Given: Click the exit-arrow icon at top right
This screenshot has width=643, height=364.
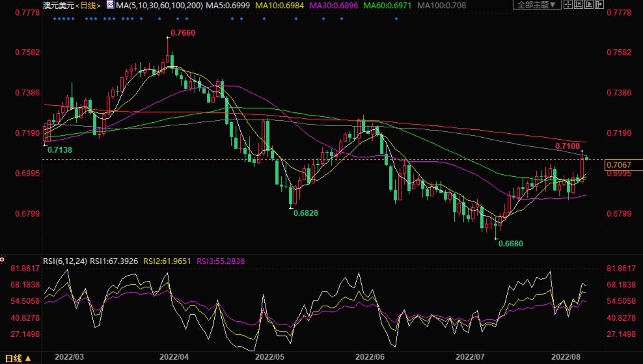Looking at the screenshot, I should [x=599, y=5].
